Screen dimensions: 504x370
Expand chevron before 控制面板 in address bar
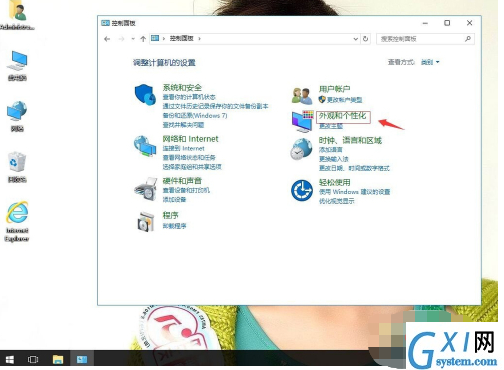tap(164, 39)
